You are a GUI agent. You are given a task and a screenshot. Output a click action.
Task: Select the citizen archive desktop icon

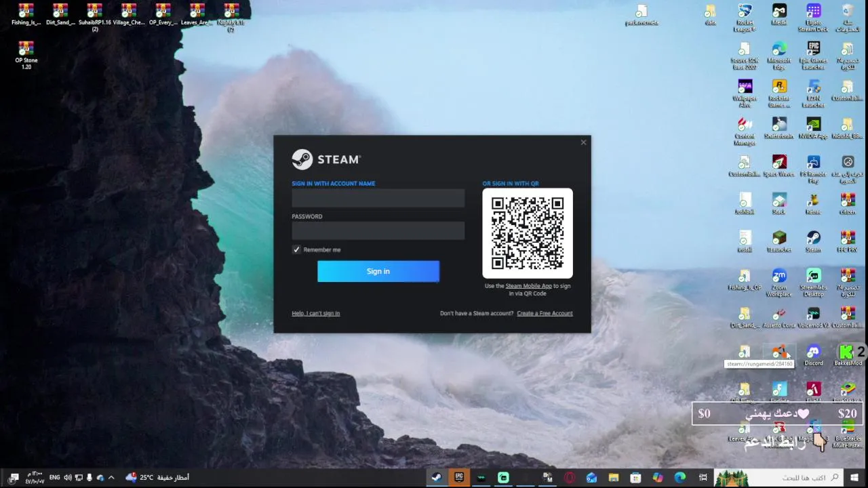[848, 205]
